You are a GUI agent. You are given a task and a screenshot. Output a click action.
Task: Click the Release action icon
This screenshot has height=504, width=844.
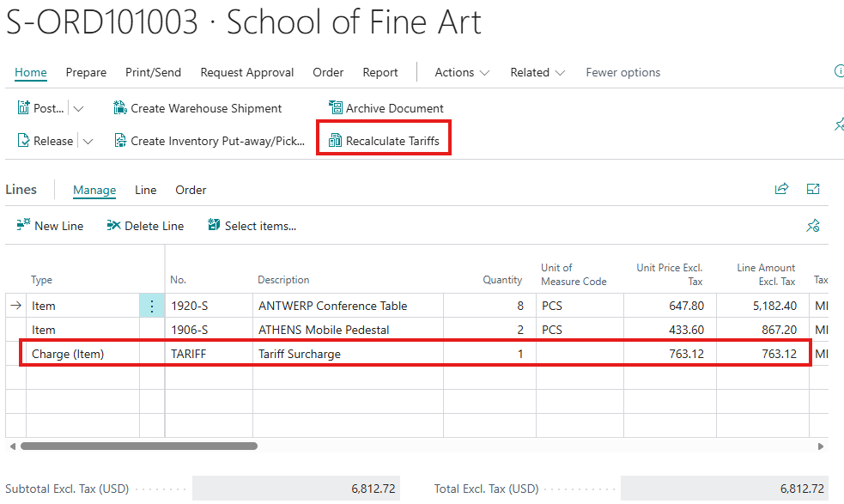click(x=24, y=141)
